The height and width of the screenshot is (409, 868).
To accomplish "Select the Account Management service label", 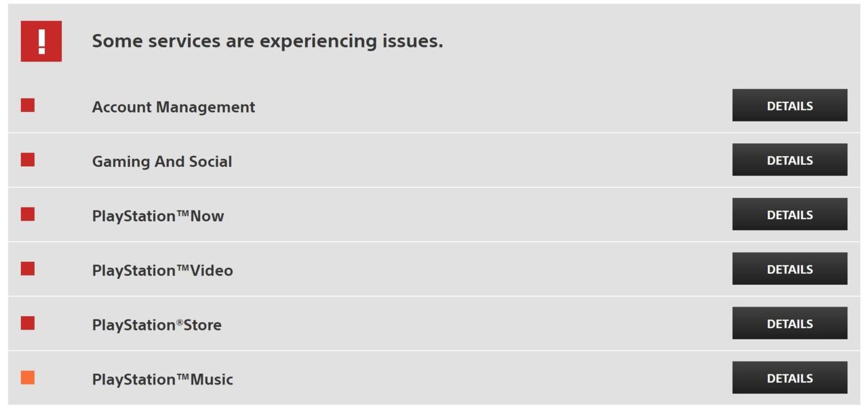I will point(174,107).
